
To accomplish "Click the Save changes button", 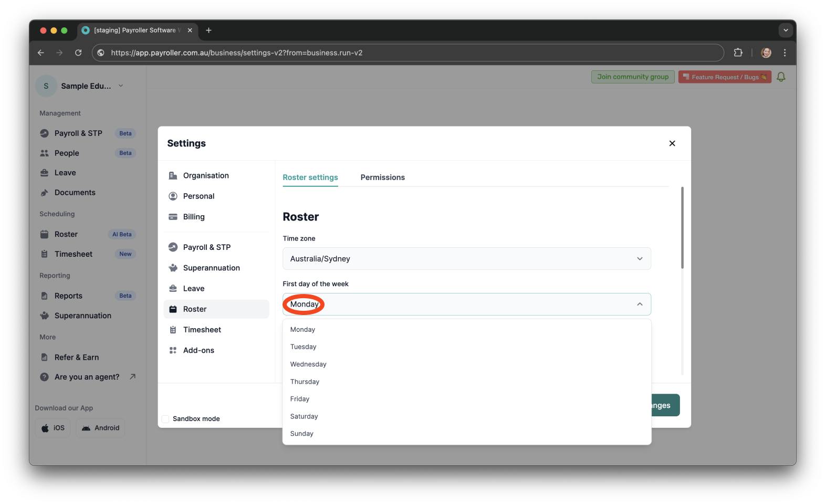I will point(666,405).
